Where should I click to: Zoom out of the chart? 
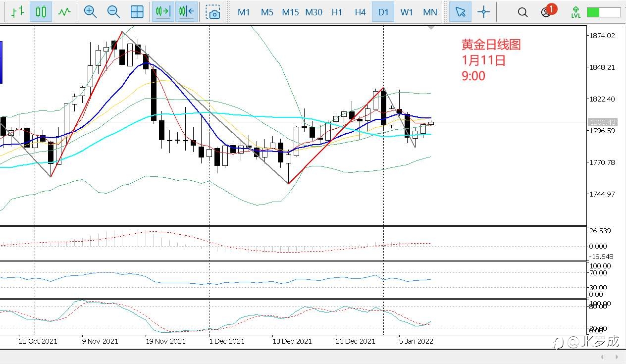[x=113, y=12]
